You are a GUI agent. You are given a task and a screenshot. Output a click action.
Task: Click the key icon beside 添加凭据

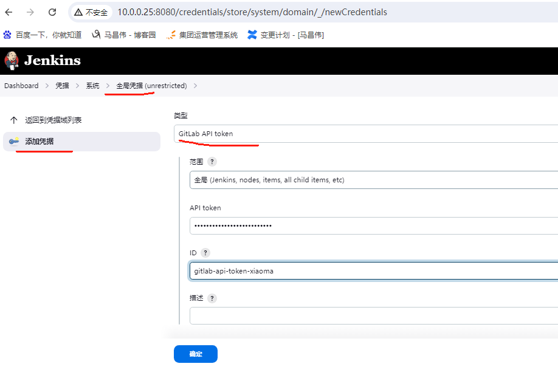click(x=14, y=141)
